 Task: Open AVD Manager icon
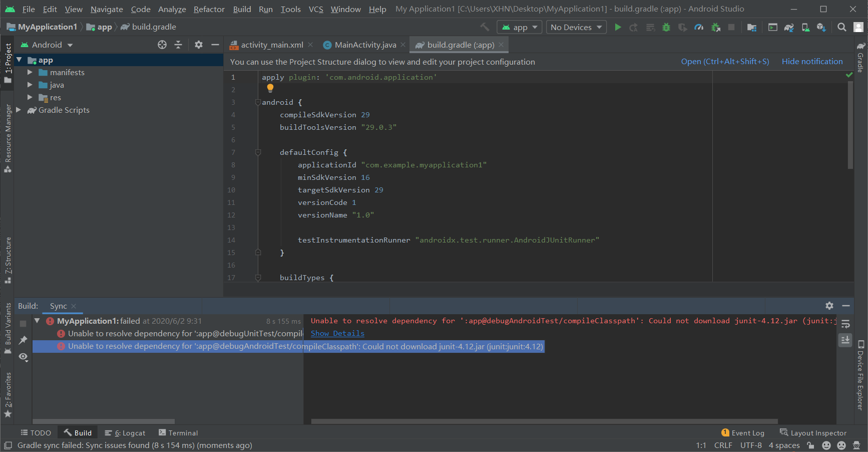coord(805,27)
